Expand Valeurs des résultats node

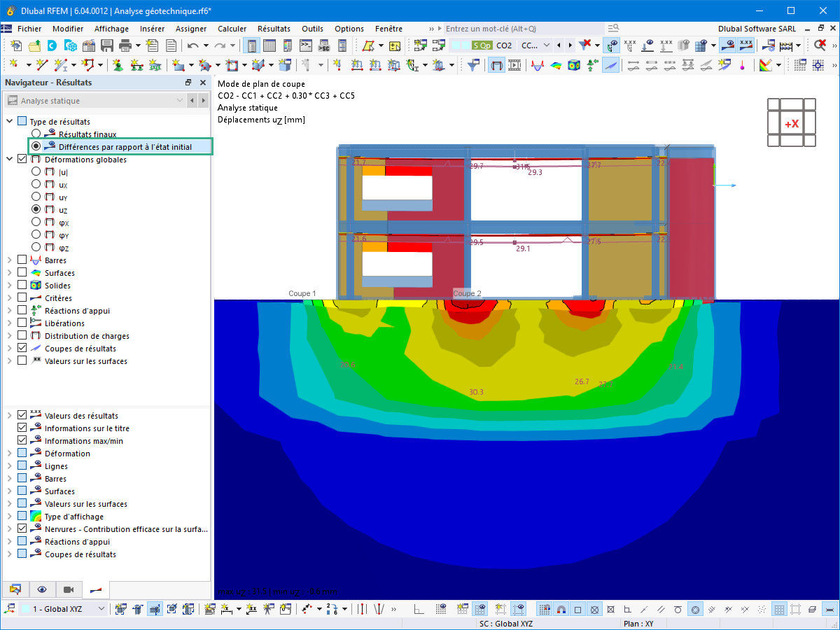coord(10,416)
